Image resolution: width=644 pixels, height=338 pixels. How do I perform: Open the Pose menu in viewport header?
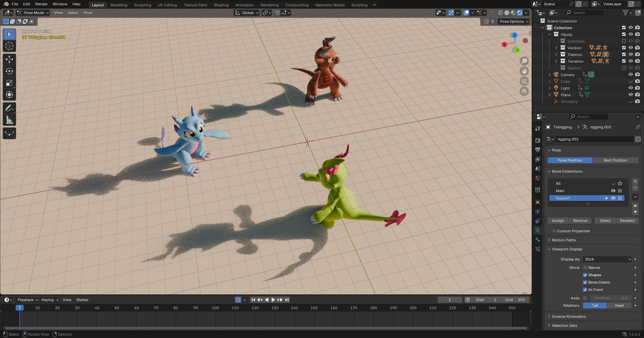pos(88,13)
